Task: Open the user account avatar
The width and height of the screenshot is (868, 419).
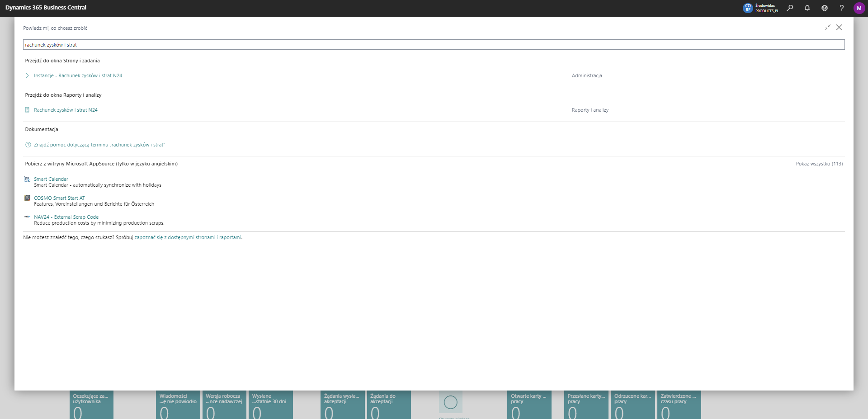Action: click(x=859, y=8)
